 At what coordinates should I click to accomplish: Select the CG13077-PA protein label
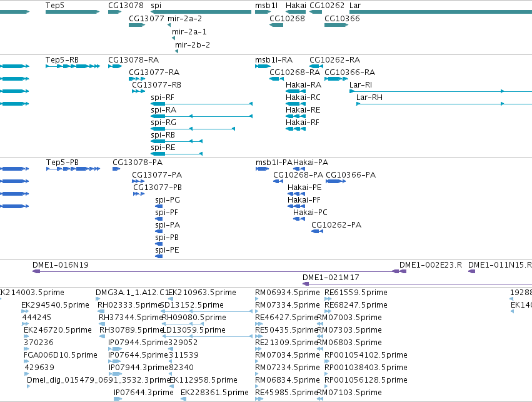[x=157, y=175]
